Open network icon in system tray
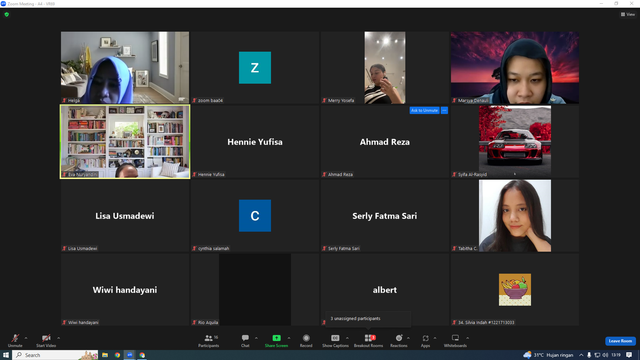The image size is (640, 360). click(x=597, y=355)
